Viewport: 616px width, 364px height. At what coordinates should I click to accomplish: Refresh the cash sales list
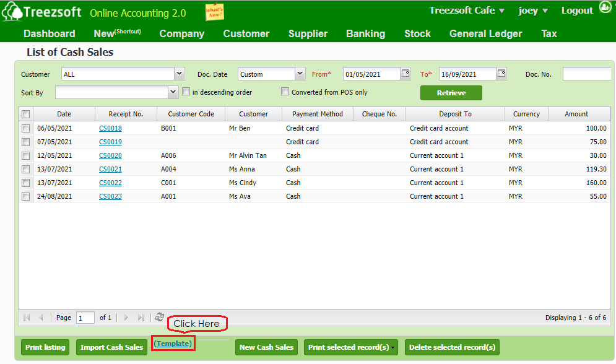pos(160,317)
